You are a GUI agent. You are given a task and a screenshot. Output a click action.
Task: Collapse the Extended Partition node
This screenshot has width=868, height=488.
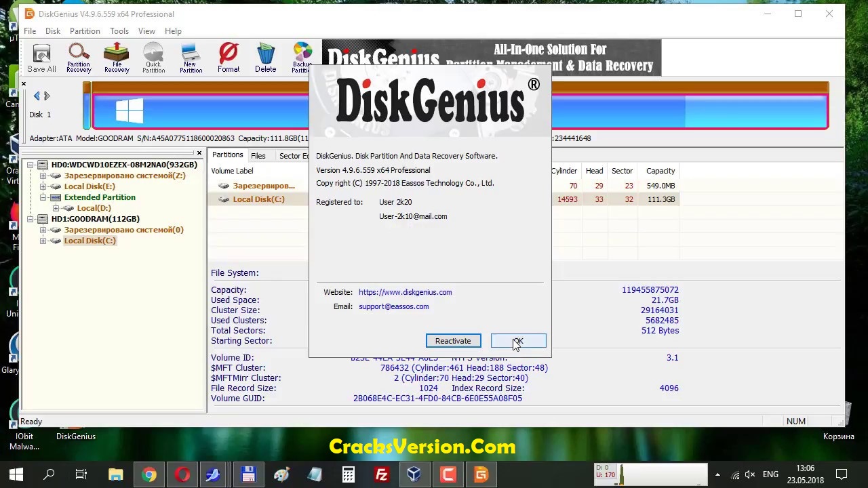coord(43,197)
